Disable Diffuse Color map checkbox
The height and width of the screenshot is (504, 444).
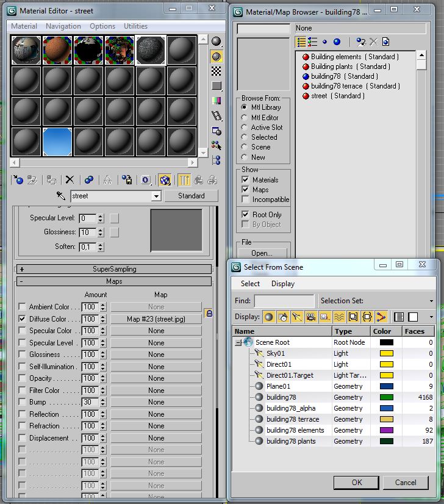[x=22, y=319]
